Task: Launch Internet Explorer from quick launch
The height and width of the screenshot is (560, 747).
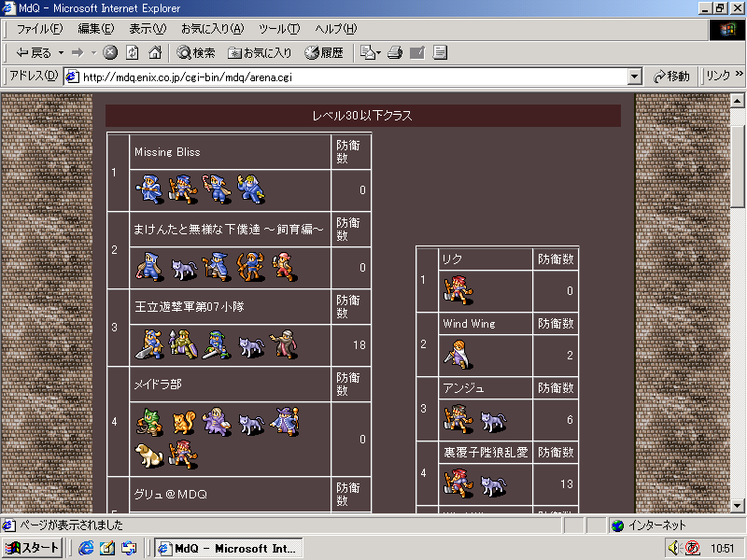Action: pos(86,548)
